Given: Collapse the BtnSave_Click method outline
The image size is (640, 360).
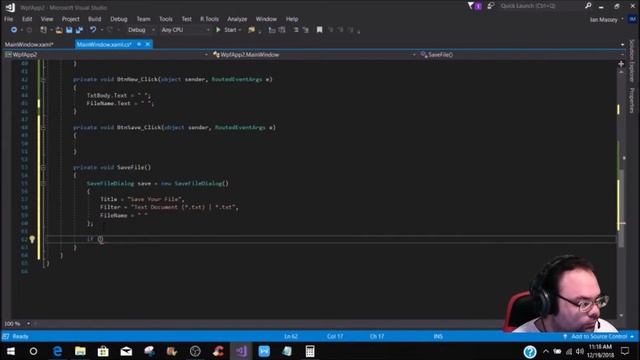Looking at the screenshot, I should tap(43, 128).
